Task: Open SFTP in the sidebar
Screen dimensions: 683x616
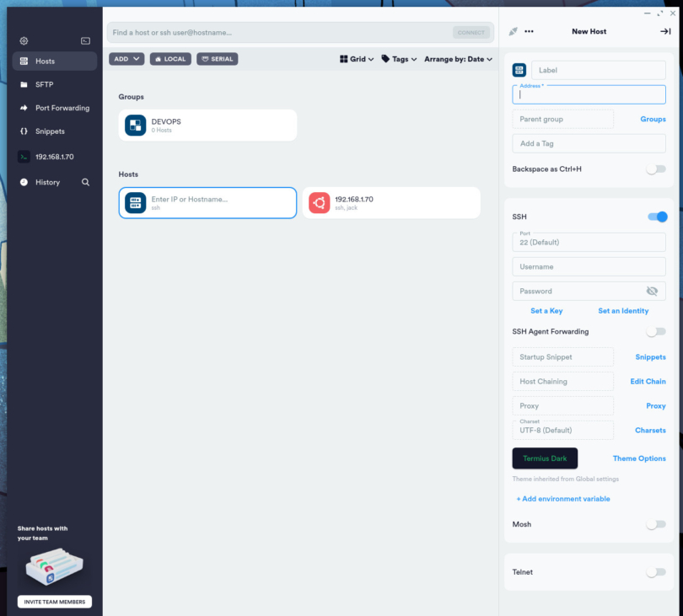Action: tap(45, 84)
